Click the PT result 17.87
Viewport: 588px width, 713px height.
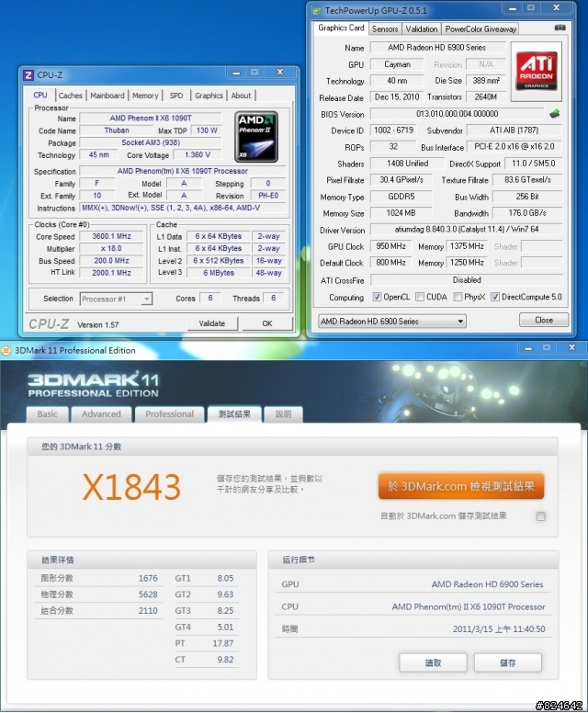[223, 643]
